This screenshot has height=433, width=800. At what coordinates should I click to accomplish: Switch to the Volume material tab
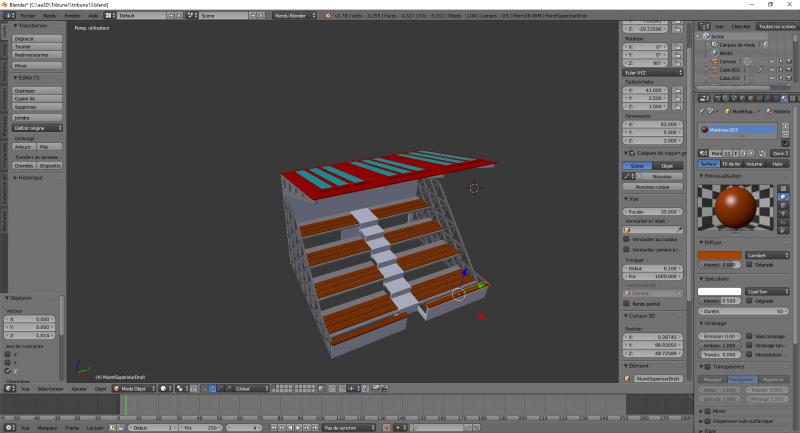pos(756,163)
